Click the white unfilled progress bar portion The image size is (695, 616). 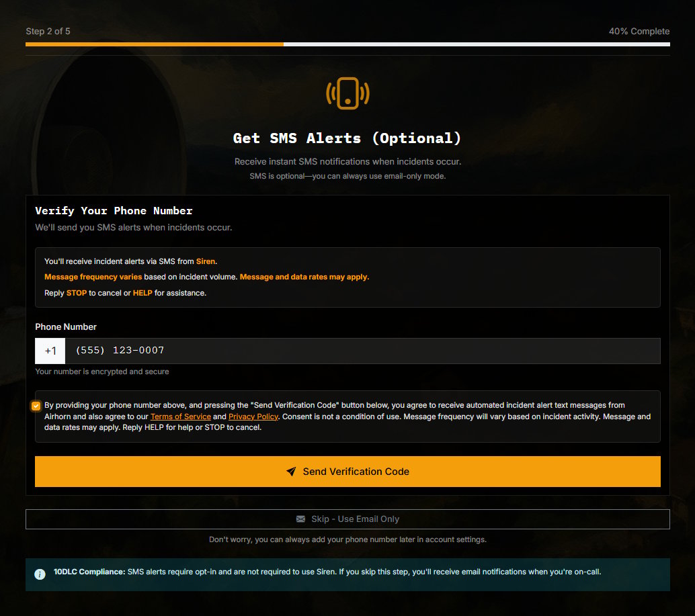point(476,44)
